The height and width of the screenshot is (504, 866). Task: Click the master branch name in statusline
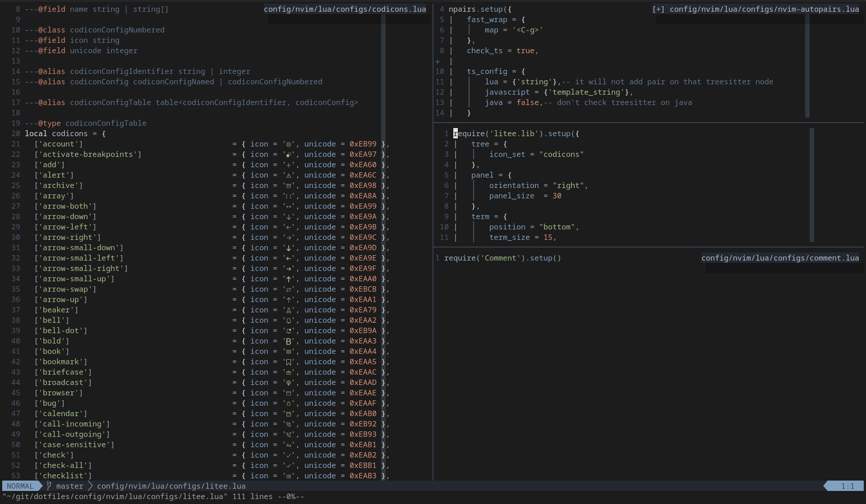pyautogui.click(x=69, y=486)
